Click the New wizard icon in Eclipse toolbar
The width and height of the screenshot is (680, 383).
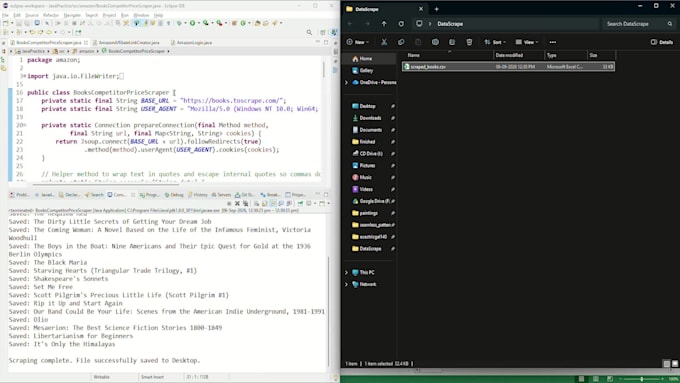pos(6,23)
